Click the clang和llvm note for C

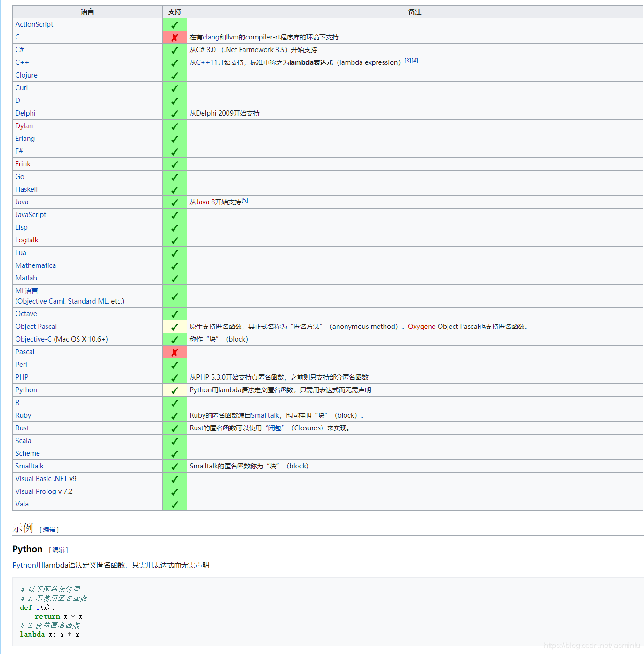pyautogui.click(x=264, y=37)
